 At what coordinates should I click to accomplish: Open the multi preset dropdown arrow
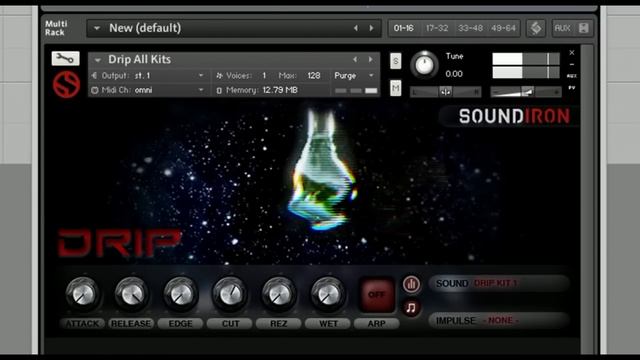click(x=97, y=29)
